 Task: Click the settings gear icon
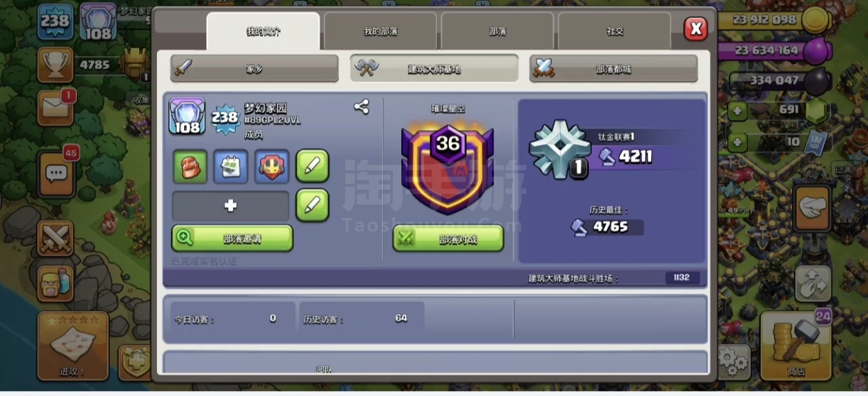tap(733, 362)
